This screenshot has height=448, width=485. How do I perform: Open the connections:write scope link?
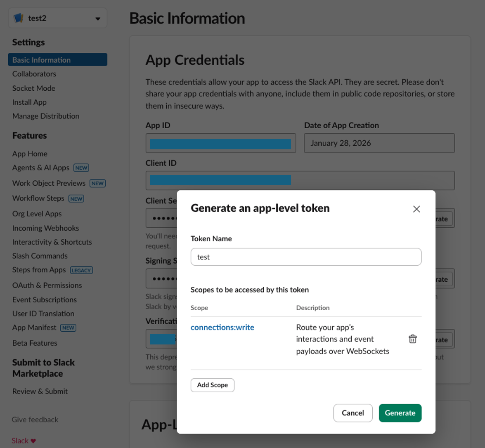point(222,327)
